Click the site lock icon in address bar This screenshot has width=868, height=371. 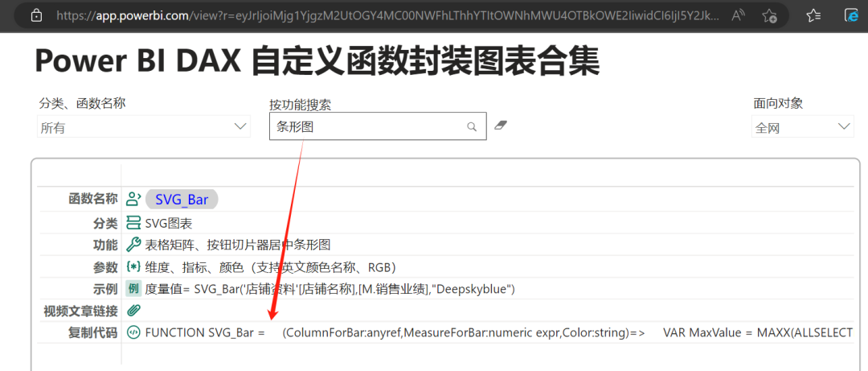36,15
